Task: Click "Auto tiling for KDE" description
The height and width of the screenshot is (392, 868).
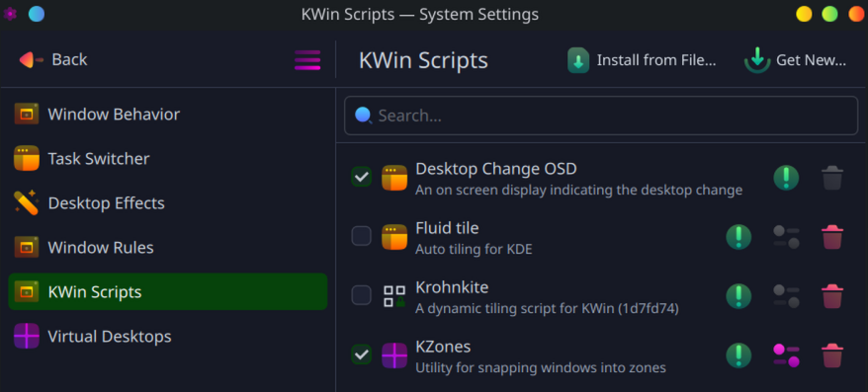Action: 474,250
